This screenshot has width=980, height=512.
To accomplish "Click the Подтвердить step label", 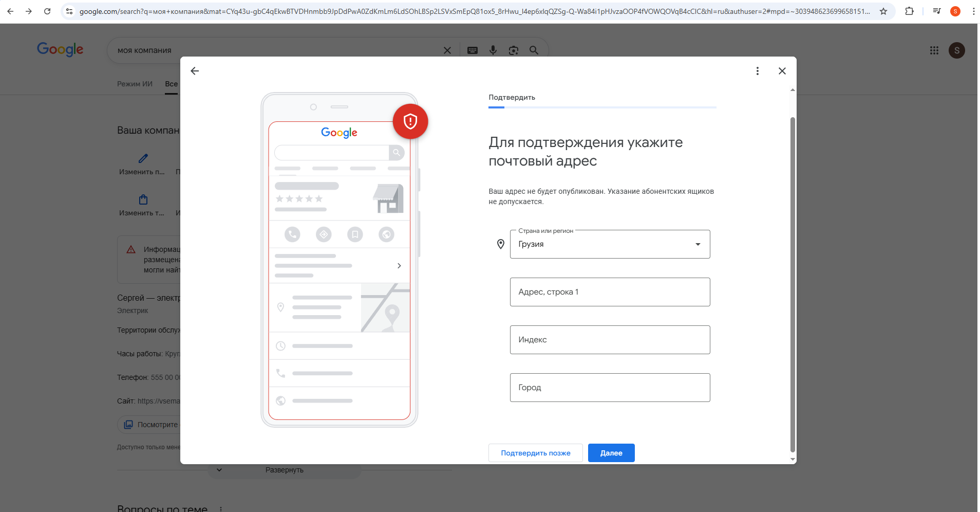I will 512,97.
